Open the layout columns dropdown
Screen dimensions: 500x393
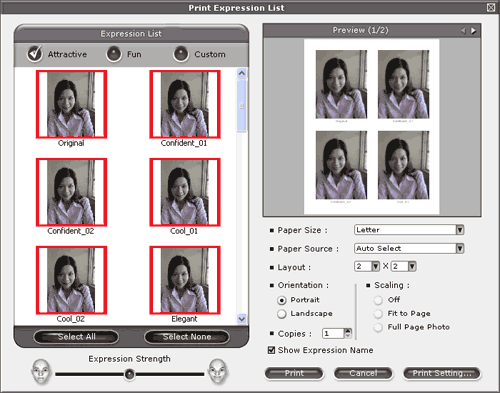376,266
